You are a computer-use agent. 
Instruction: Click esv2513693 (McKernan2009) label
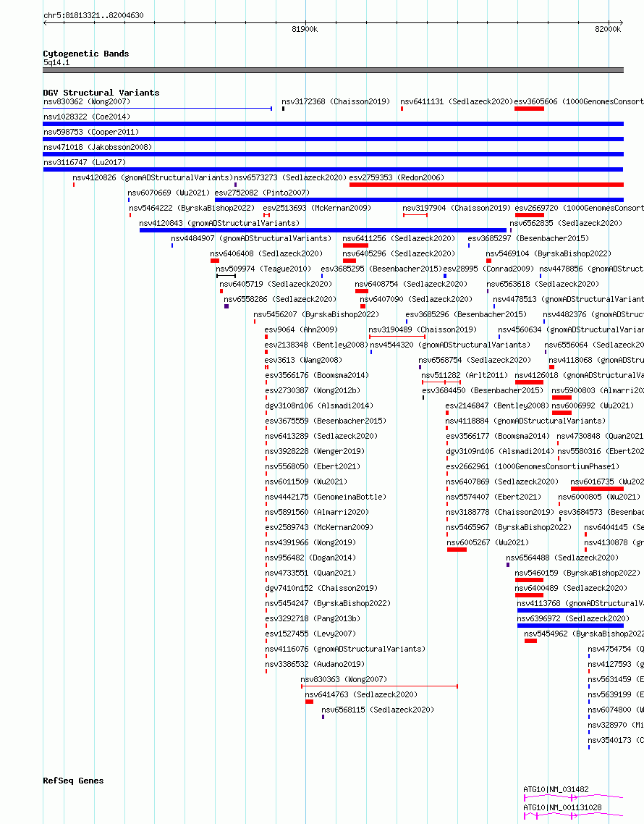(x=317, y=208)
